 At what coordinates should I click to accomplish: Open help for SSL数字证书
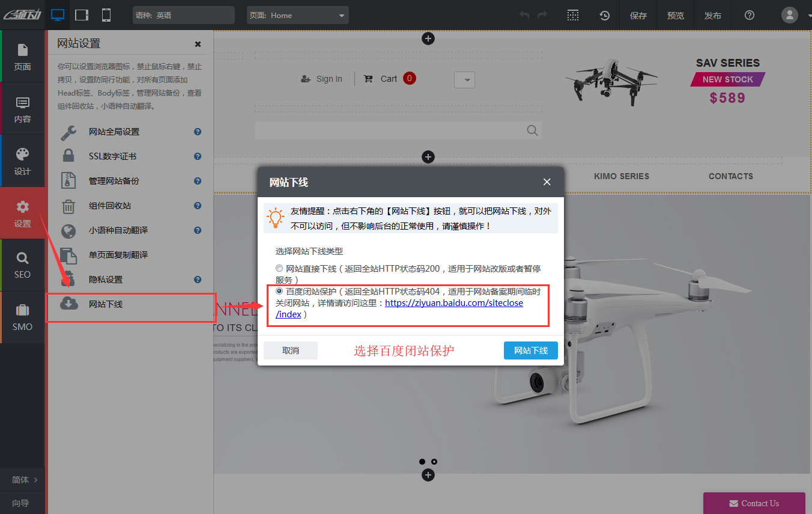(x=197, y=156)
